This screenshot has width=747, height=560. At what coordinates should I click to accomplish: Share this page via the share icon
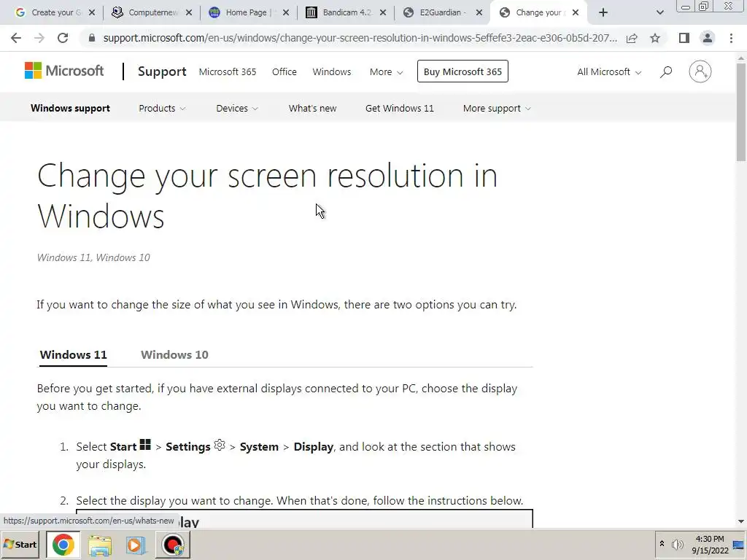tap(632, 38)
